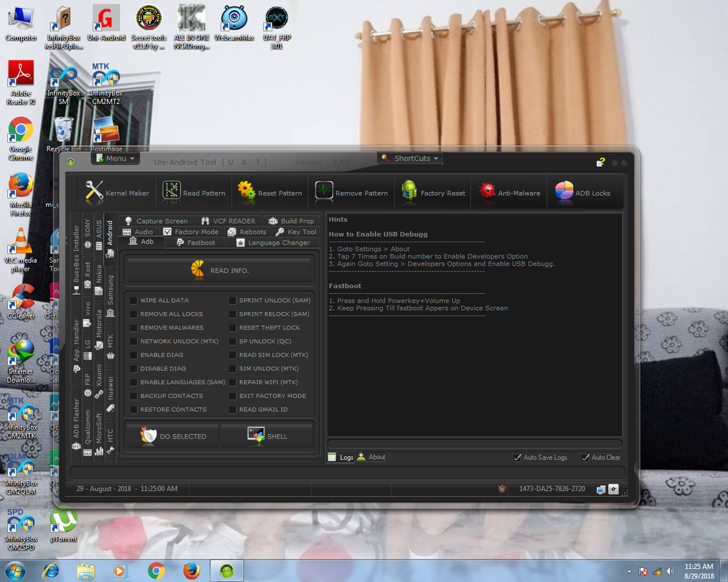Switch to the Audio tab
This screenshot has height=582, width=728.
[138, 231]
